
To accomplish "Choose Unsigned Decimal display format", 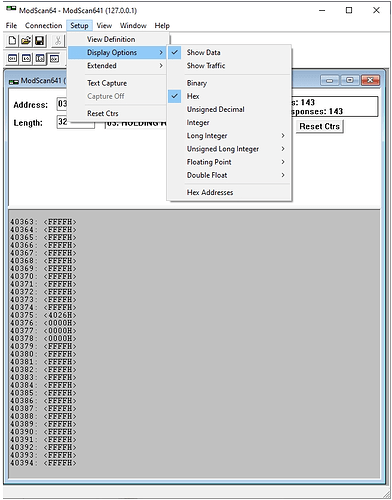I will coord(229,109).
